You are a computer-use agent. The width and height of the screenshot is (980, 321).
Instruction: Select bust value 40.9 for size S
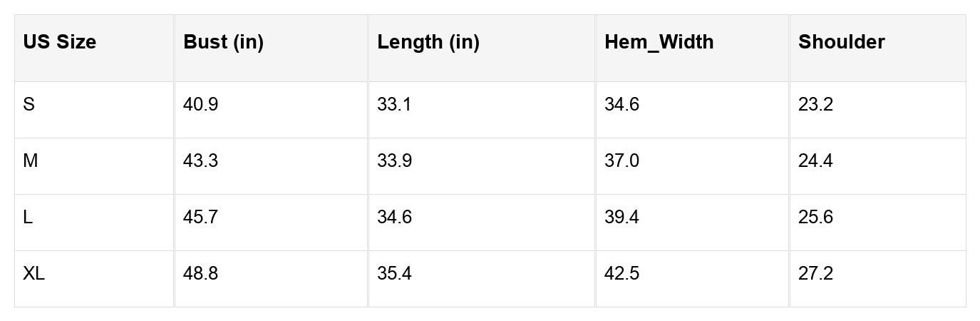click(200, 105)
